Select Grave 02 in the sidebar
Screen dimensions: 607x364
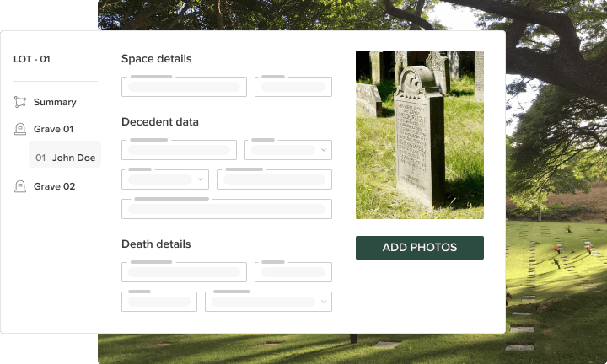pyautogui.click(x=54, y=186)
